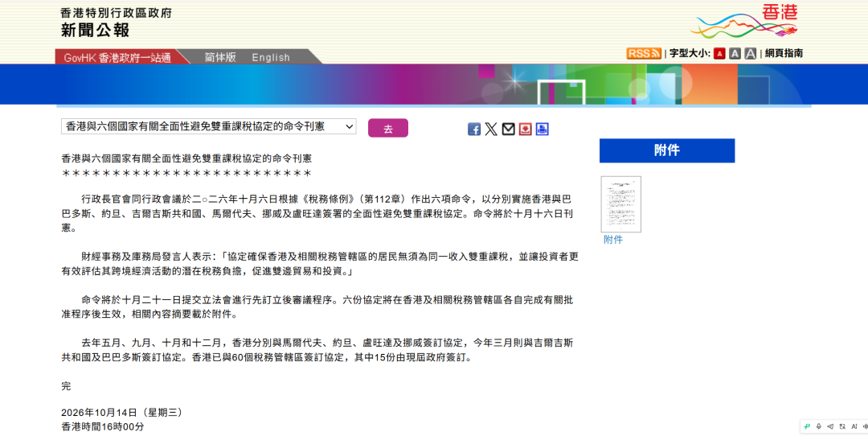The image size is (868, 436).
Task: Open 網頁指南 site map link
Action: click(784, 53)
